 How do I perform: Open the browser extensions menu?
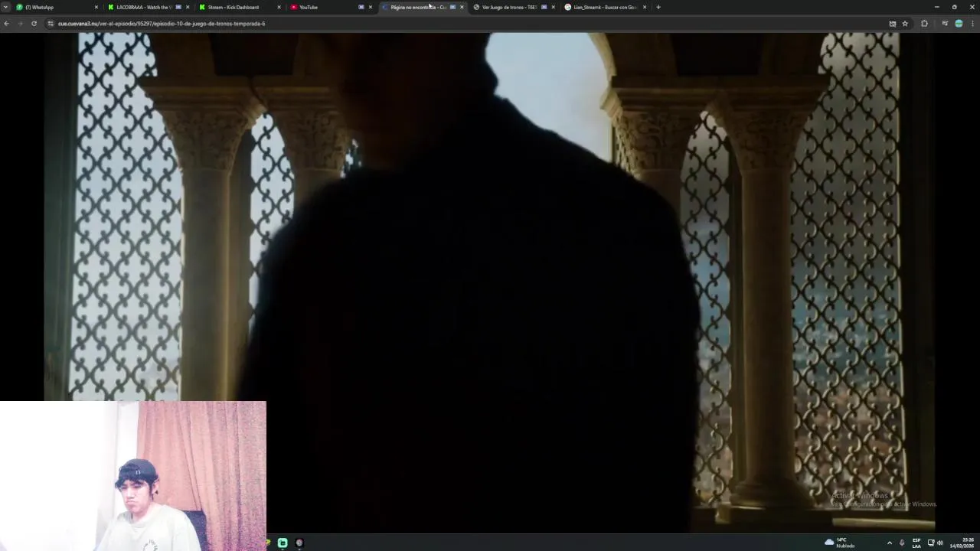point(924,24)
